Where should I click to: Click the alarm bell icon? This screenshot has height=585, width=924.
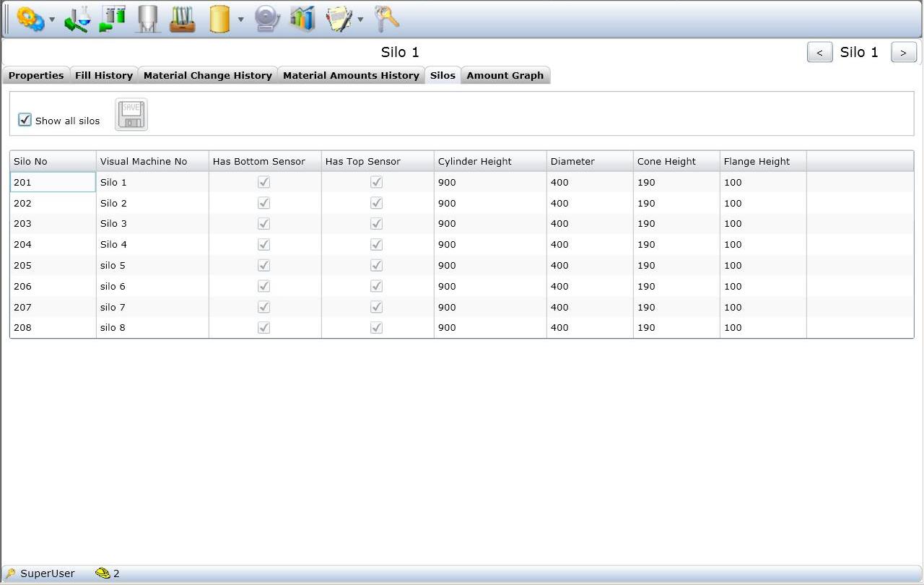coord(266,19)
